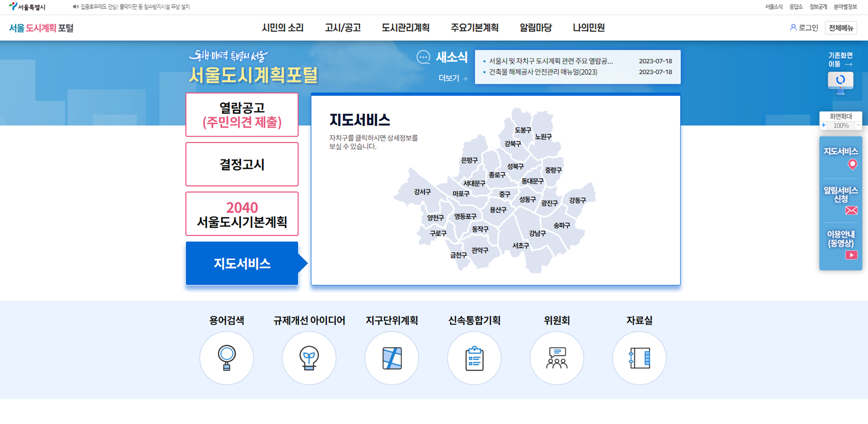The image size is (868, 424).
Task: Increase screen zoom with plus button
Action: 824,125
